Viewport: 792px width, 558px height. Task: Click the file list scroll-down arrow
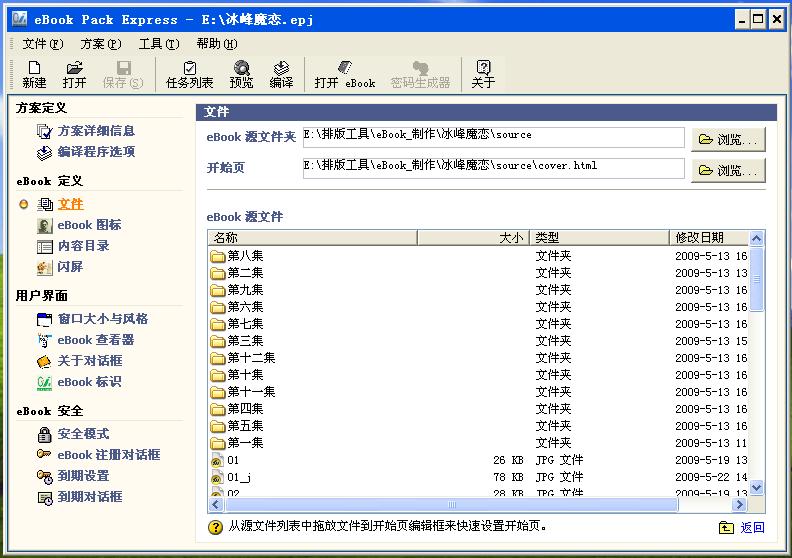756,488
